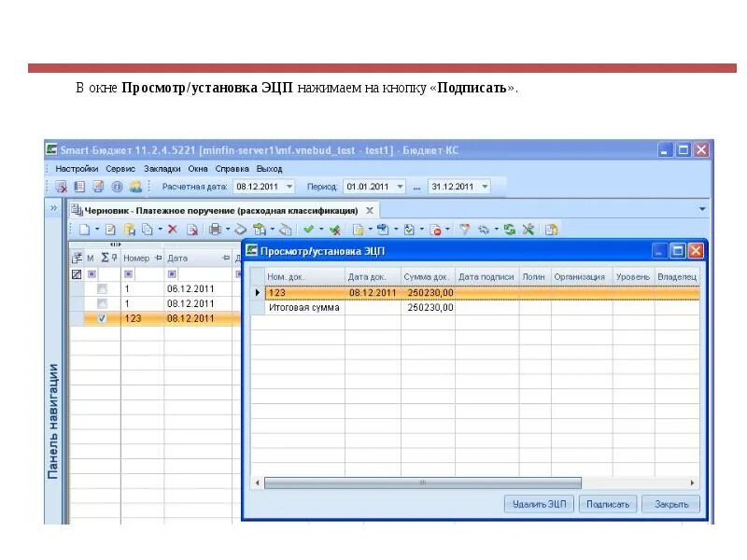Click the document with red cross icon
Image resolution: width=747 pixels, height=560 pixels.
coord(192,230)
